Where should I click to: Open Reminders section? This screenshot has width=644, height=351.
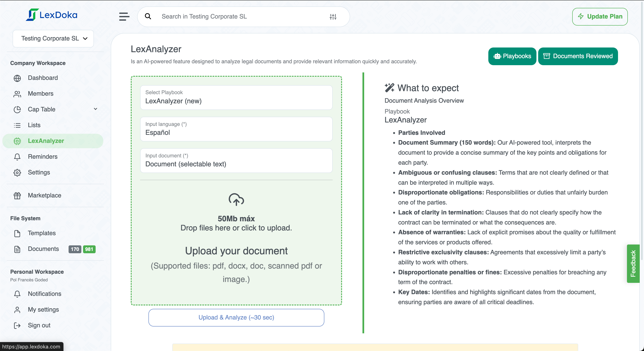(53, 157)
